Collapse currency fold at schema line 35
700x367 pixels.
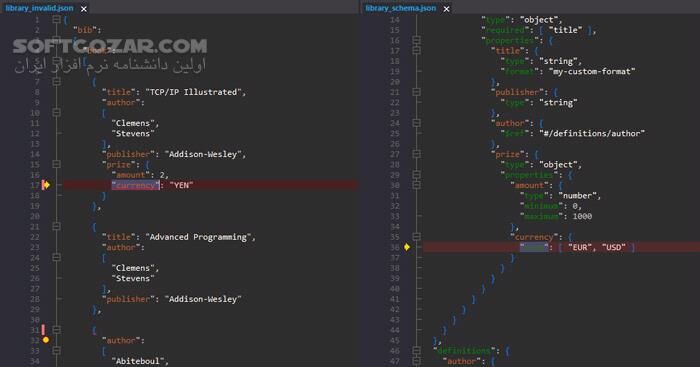point(416,237)
